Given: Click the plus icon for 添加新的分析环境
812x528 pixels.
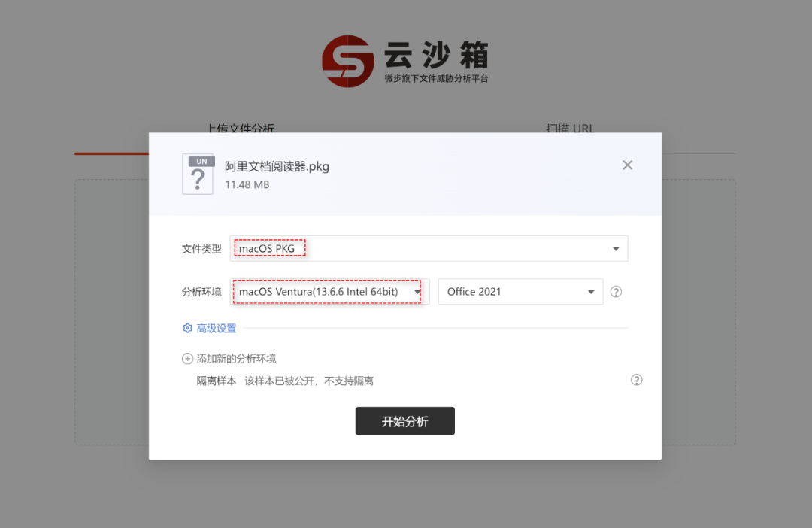Looking at the screenshot, I should tap(187, 359).
